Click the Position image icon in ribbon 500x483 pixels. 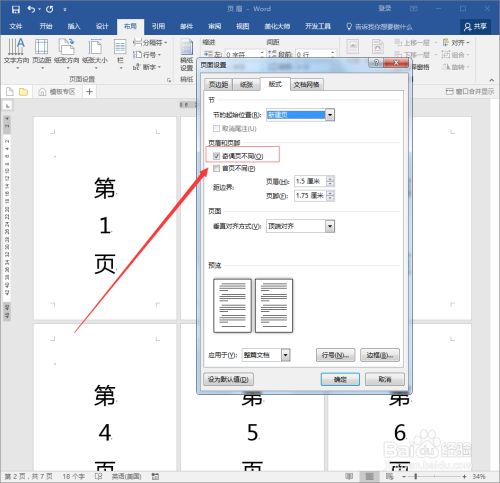pos(353,46)
